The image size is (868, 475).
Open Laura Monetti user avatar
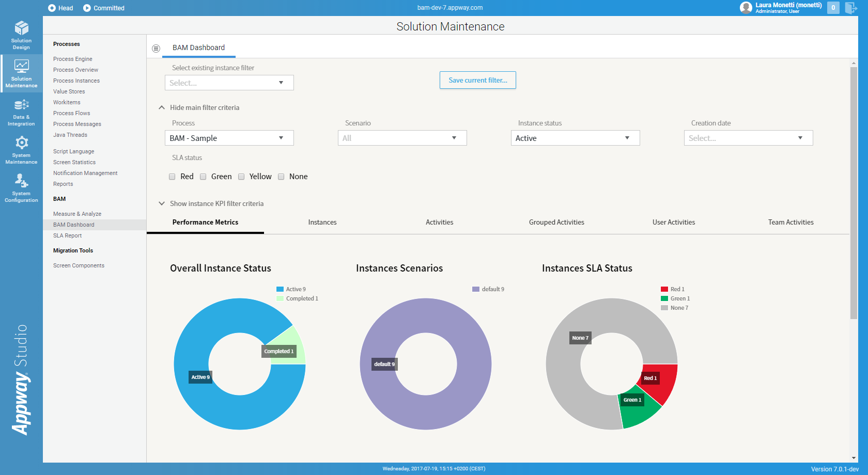[x=746, y=7]
